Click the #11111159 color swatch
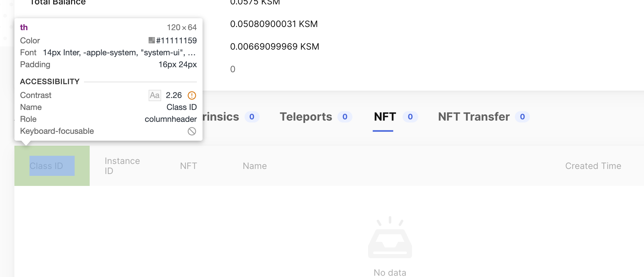The width and height of the screenshot is (644, 277). [151, 40]
